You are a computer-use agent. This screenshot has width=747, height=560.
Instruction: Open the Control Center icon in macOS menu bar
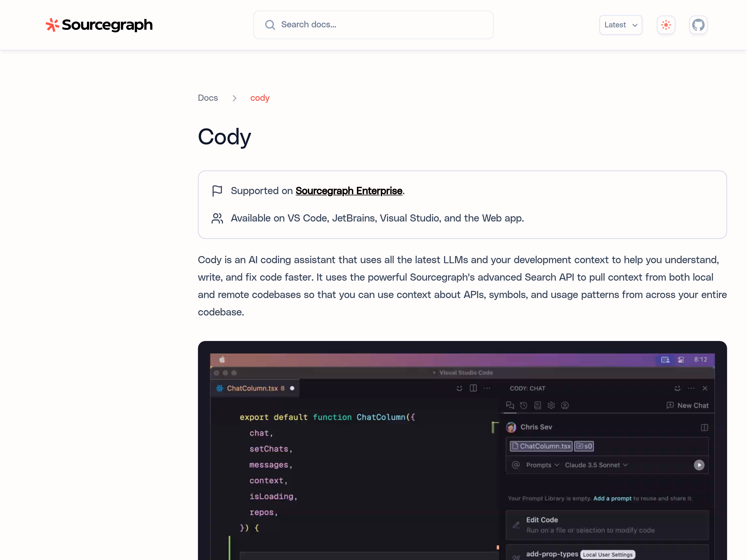coord(681,360)
